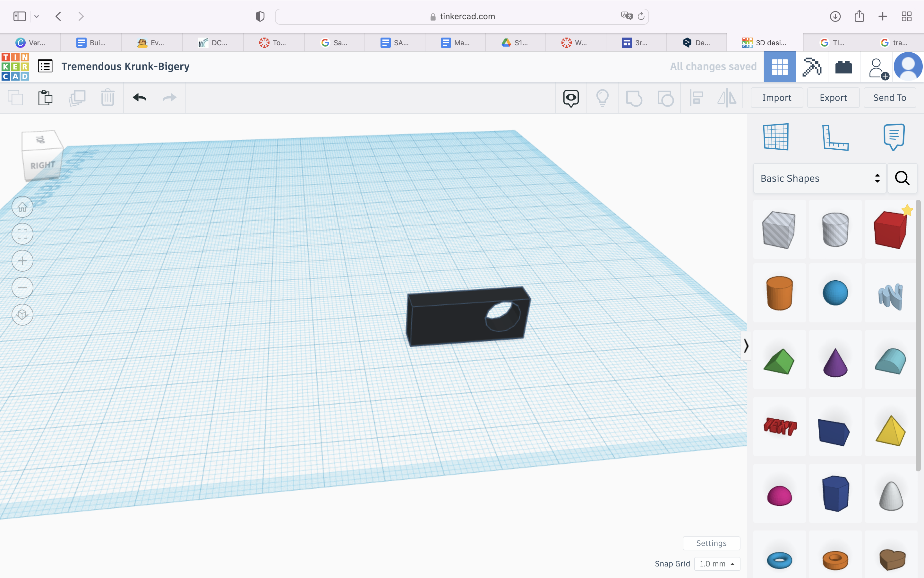Click the Ungroup shapes icon

[665, 98]
